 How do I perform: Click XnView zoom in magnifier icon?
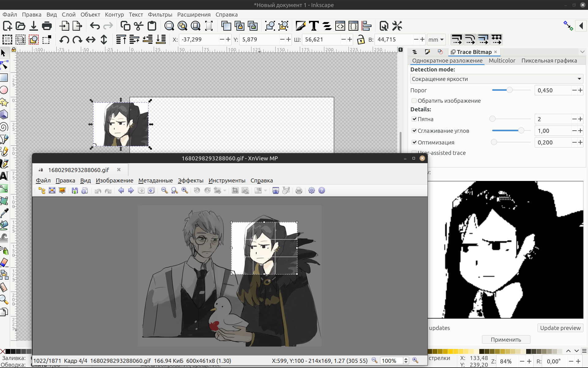185,191
